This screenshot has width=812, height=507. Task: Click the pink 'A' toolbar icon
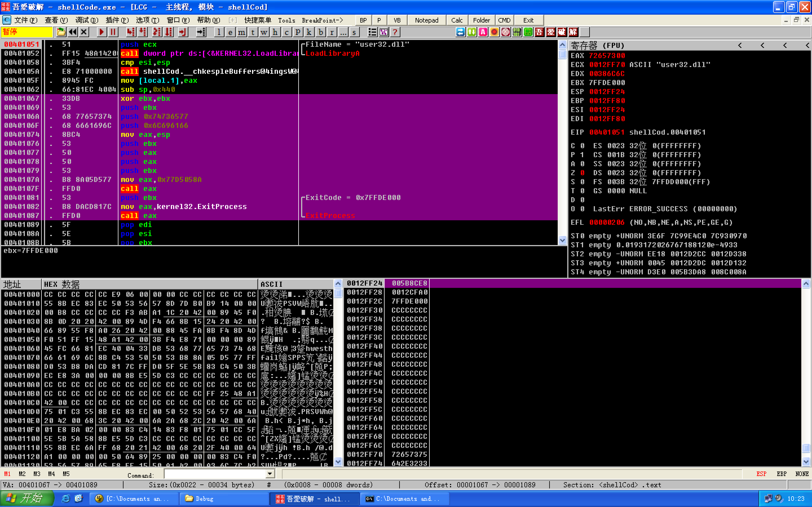click(483, 32)
